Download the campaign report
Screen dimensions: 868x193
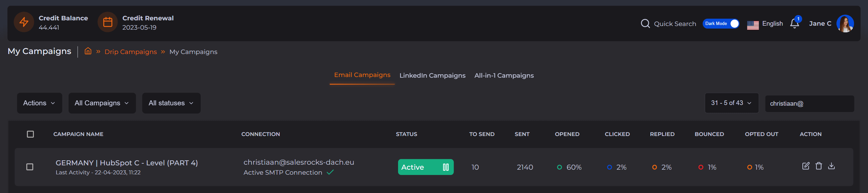pos(831,166)
